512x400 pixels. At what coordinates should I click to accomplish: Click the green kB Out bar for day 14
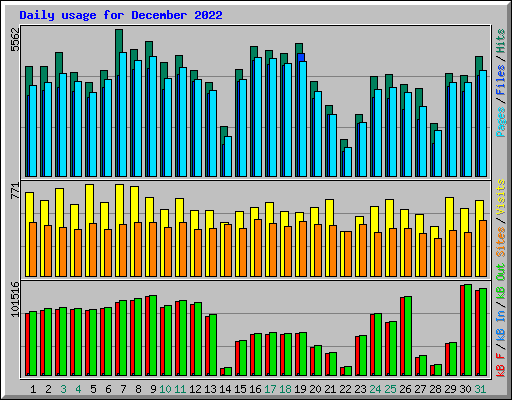point(228,371)
